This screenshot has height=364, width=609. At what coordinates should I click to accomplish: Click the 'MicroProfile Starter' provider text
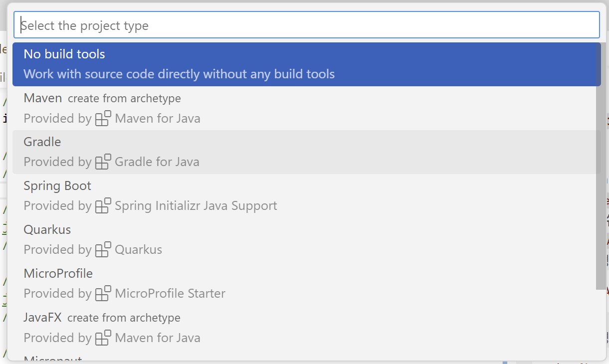click(x=170, y=293)
